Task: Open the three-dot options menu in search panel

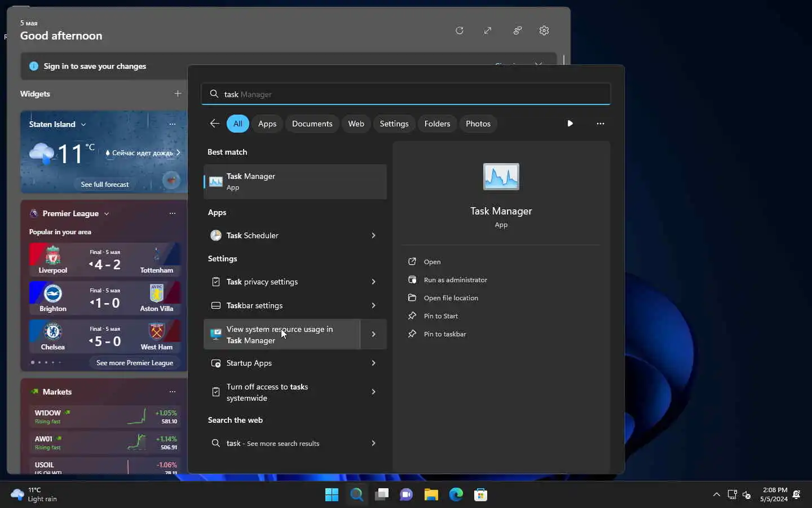Action: [x=600, y=124]
